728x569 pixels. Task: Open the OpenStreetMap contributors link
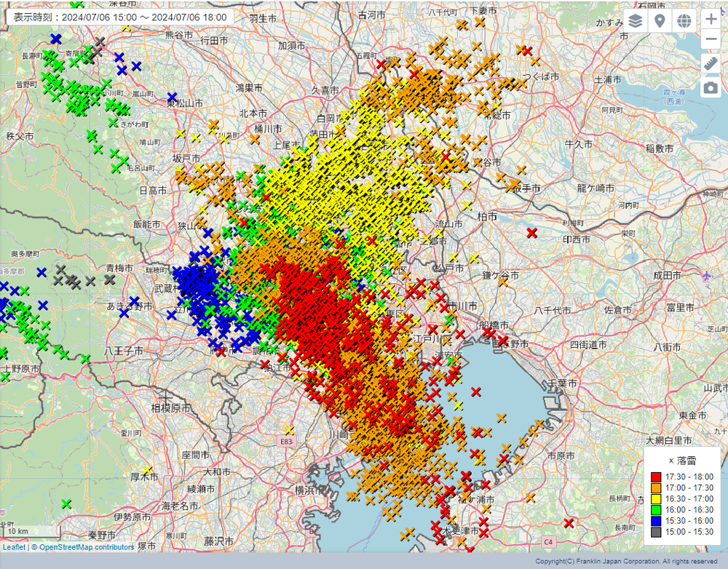pyautogui.click(x=87, y=547)
